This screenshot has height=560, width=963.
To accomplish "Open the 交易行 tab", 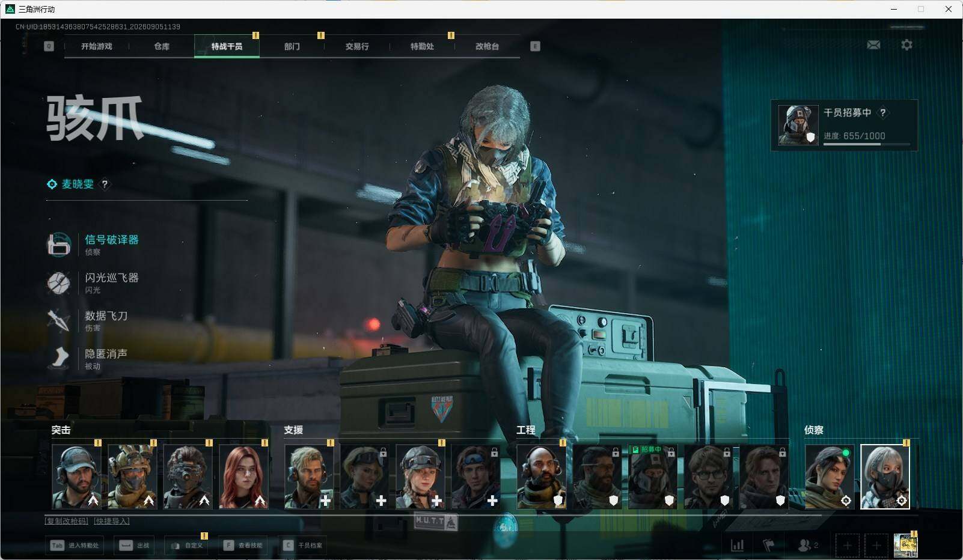I will tap(357, 46).
